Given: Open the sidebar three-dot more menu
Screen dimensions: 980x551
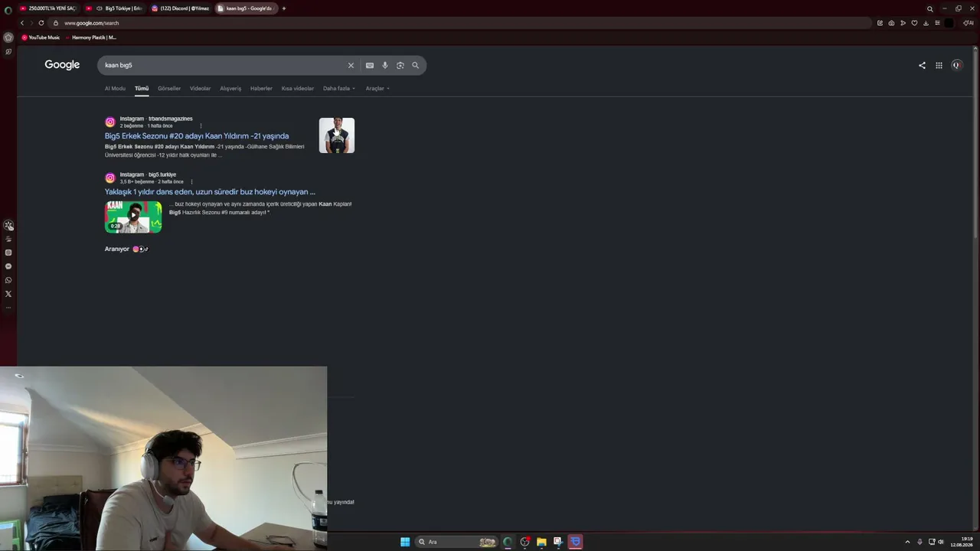Looking at the screenshot, I should point(8,308).
